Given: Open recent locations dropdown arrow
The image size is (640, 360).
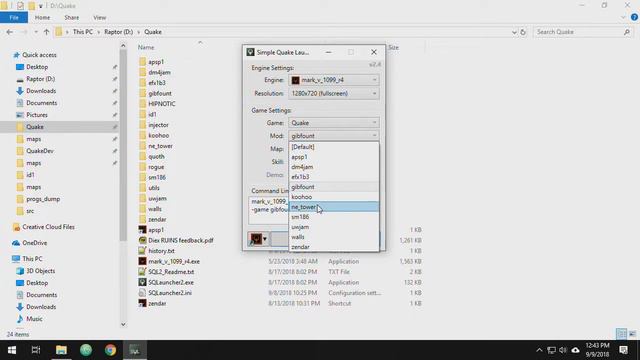Looking at the screenshot, I should [x=36, y=32].
